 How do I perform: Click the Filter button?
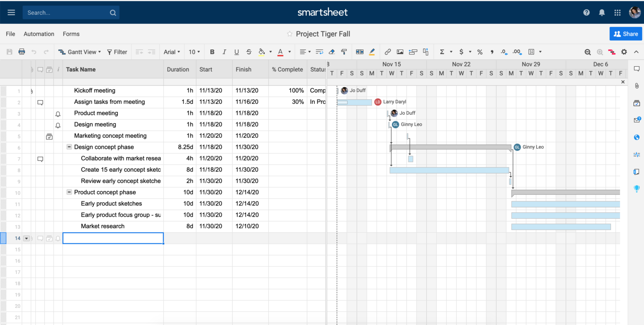coord(117,52)
